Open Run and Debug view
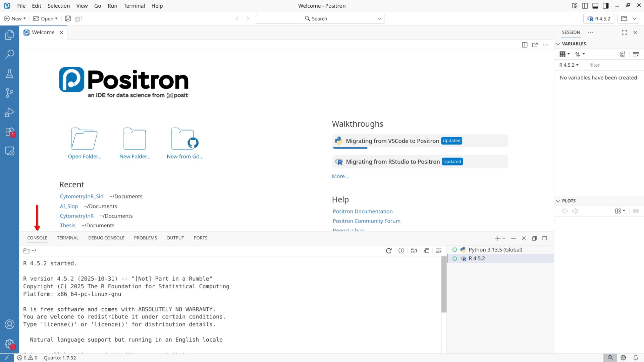This screenshot has width=644, height=362. point(9,112)
